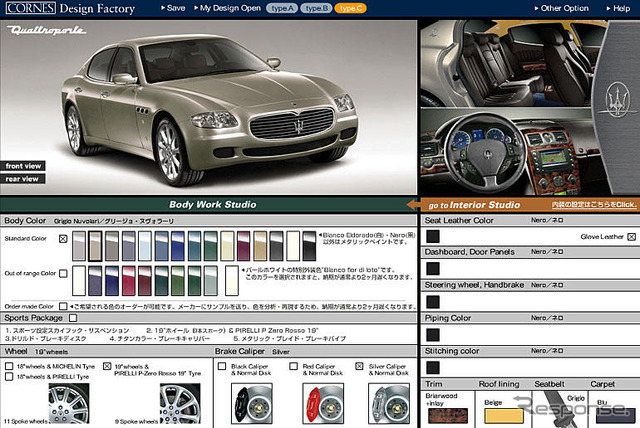Viewport: 640px width, 428px height.
Task: Pick the first light grey standard color
Action: [79, 246]
